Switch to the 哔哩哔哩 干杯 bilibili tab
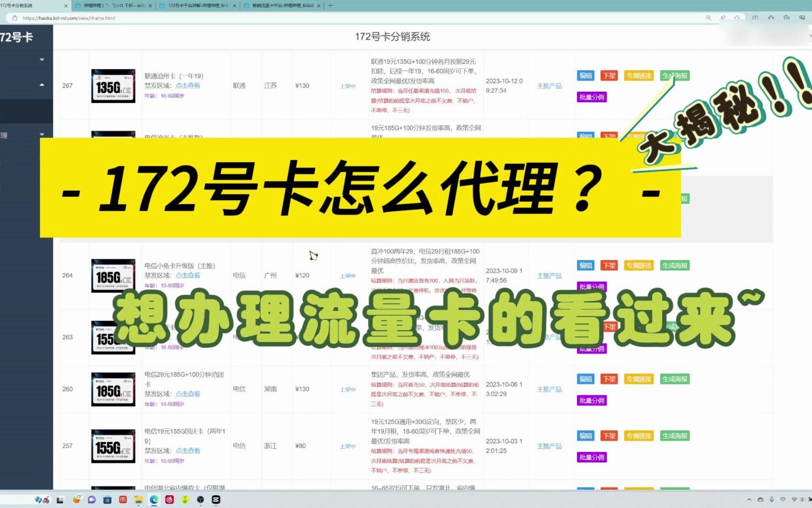Screen dimensions: 812x508 pyautogui.click(x=114, y=6)
